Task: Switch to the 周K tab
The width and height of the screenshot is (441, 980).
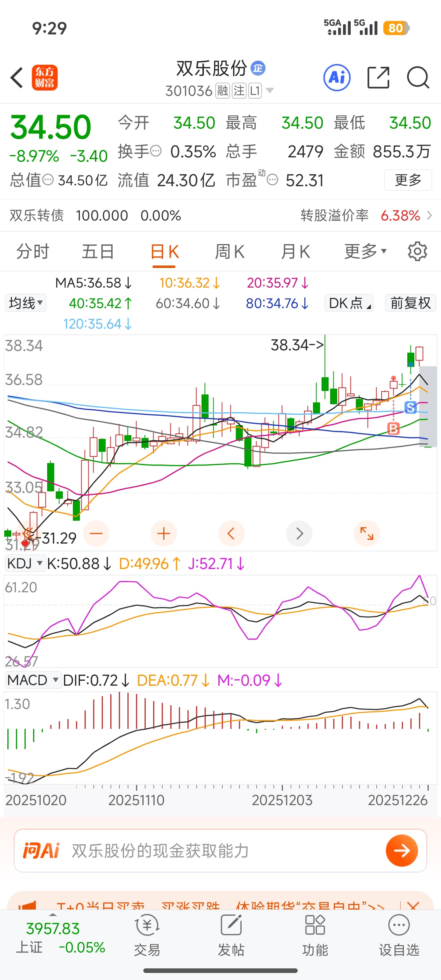Action: (x=230, y=251)
